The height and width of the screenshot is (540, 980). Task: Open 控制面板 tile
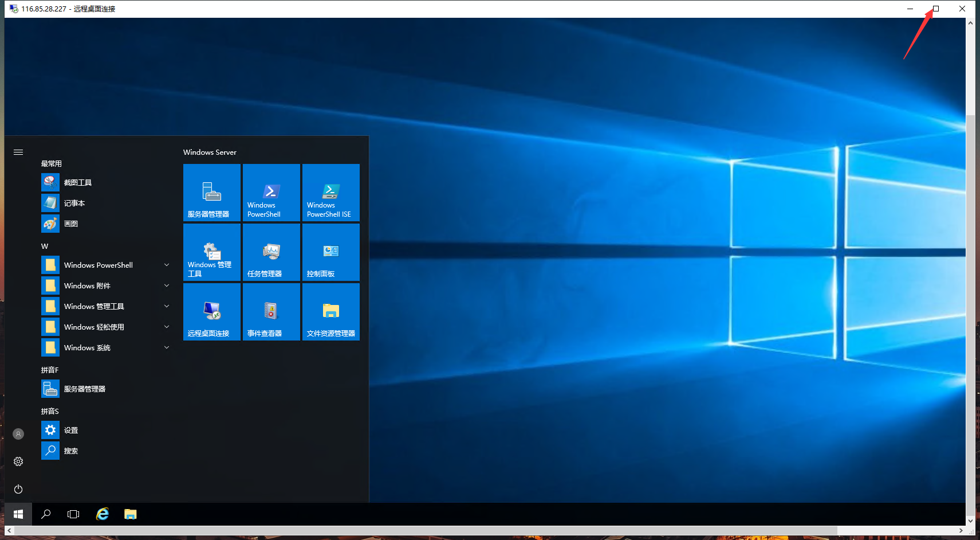pyautogui.click(x=331, y=252)
